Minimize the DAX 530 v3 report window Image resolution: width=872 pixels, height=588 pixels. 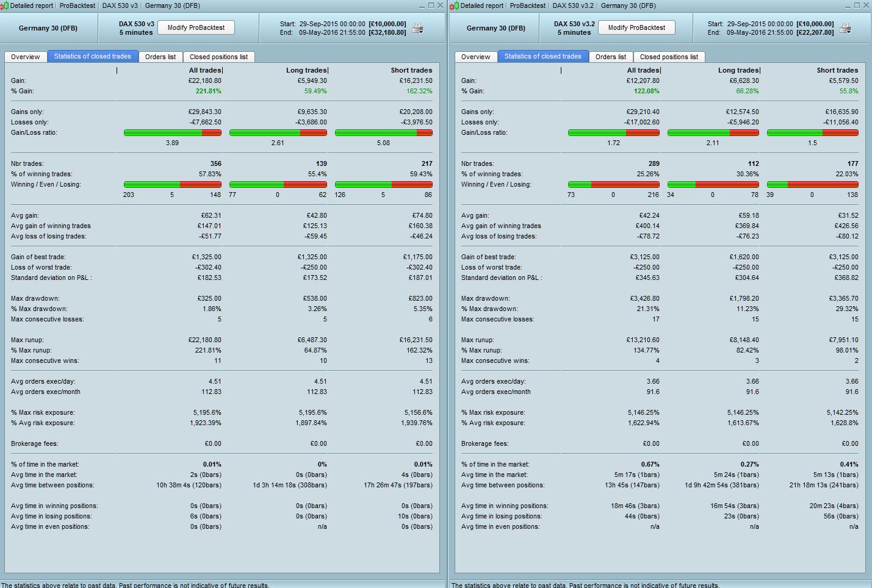[421, 5]
